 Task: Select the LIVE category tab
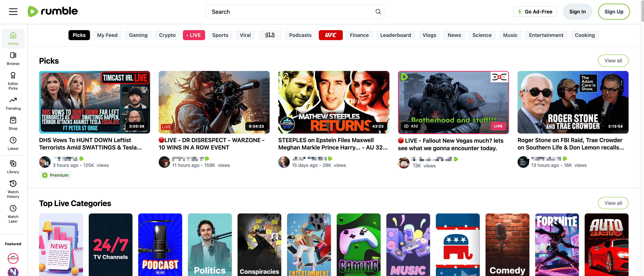tap(194, 35)
